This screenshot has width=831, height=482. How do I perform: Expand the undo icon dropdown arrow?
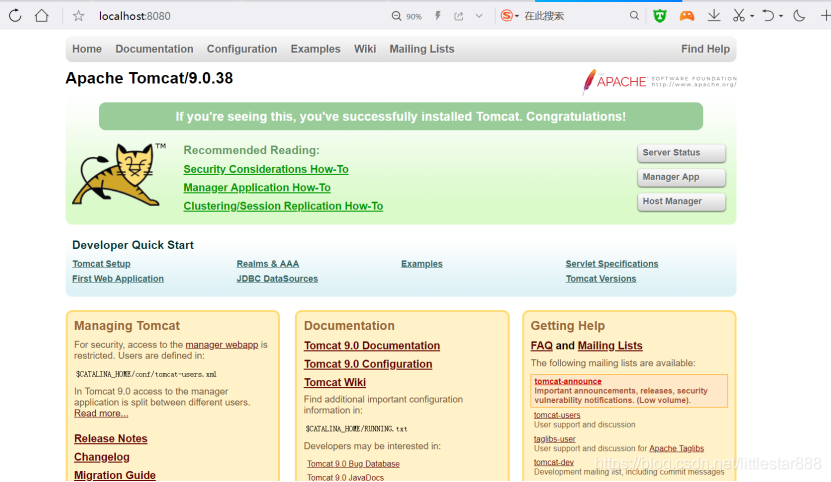pyautogui.click(x=781, y=16)
